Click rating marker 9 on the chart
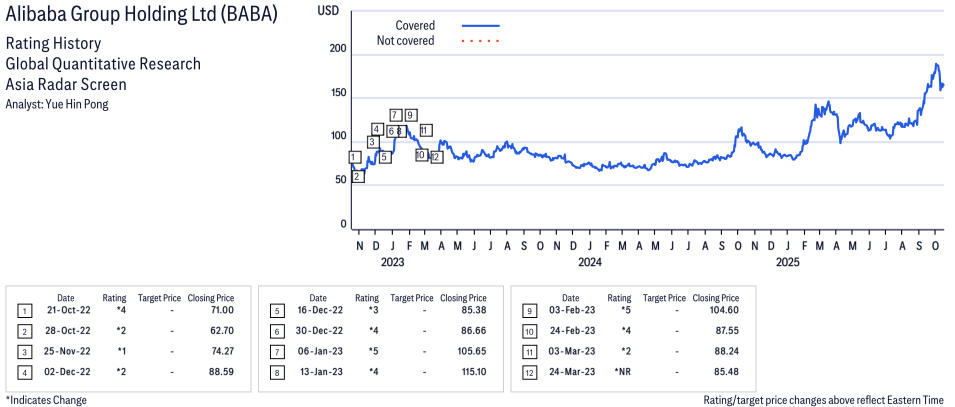The image size is (955, 407). pyautogui.click(x=411, y=115)
